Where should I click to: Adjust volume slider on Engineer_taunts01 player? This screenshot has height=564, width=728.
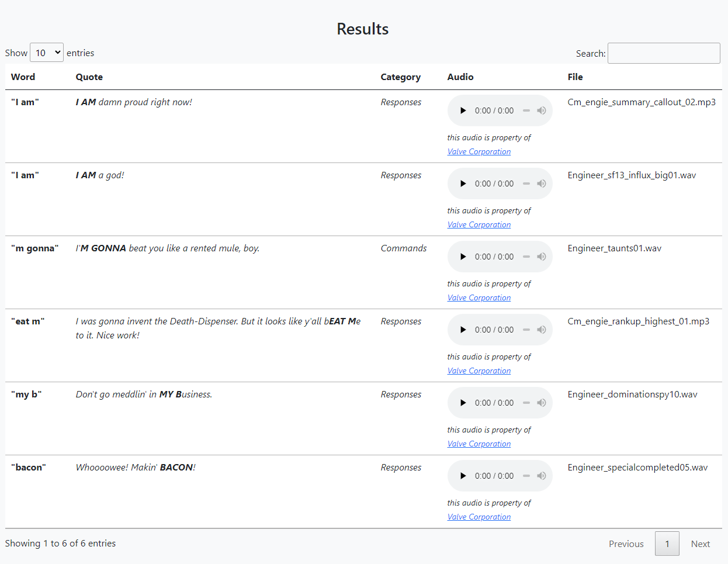[x=526, y=257]
